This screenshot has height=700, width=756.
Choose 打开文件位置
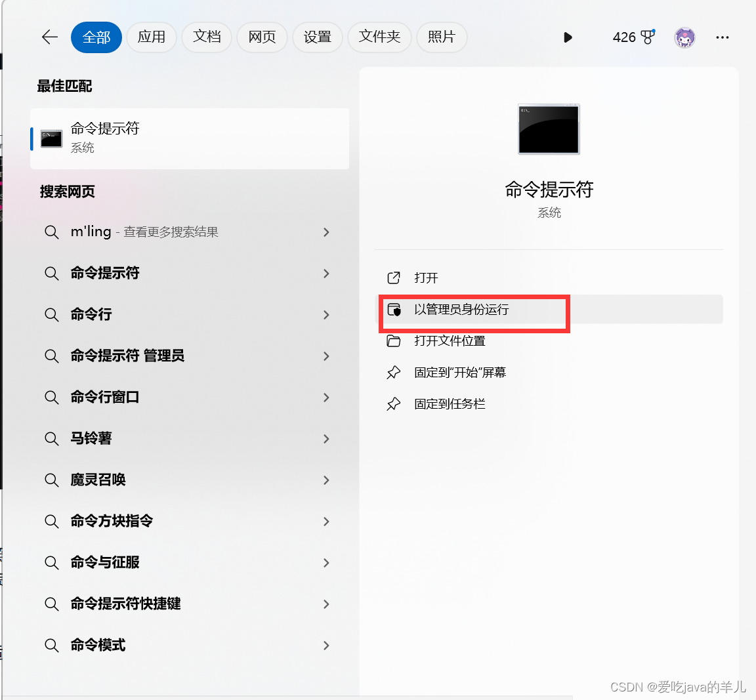click(549, 341)
